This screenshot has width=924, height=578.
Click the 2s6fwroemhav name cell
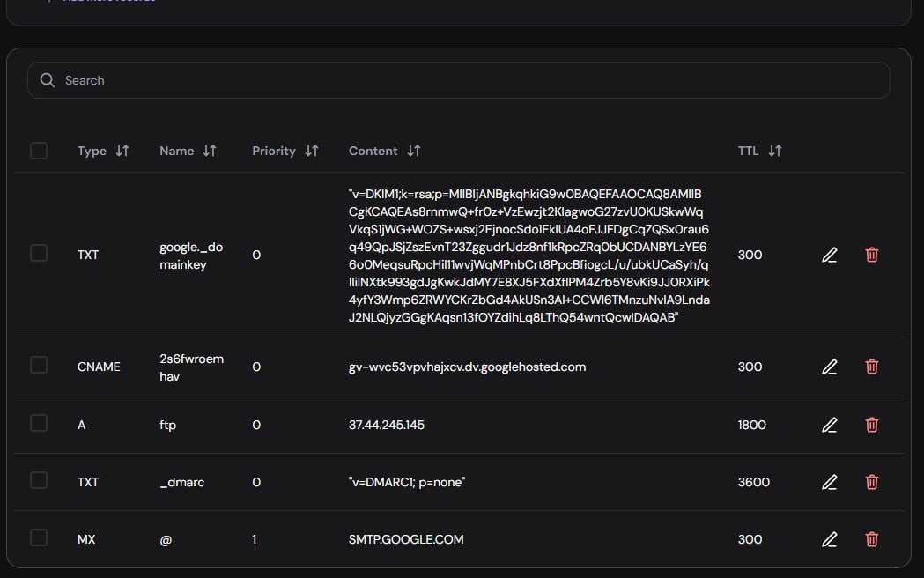tap(191, 367)
